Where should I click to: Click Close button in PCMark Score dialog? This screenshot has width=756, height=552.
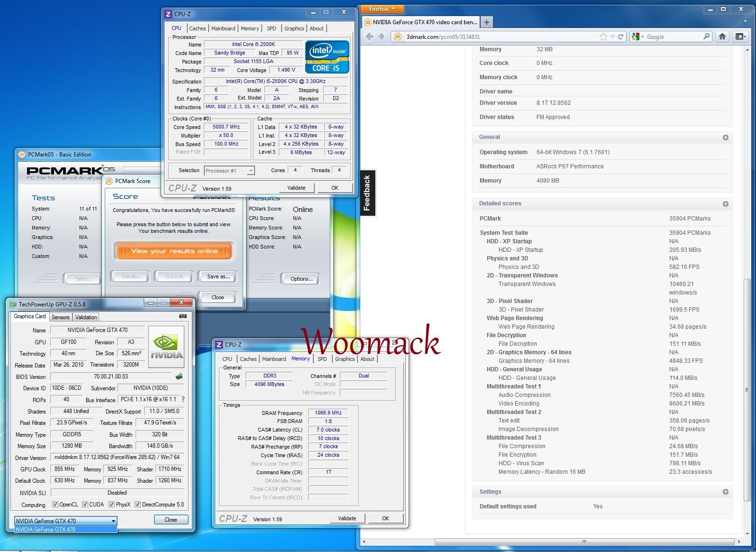[x=218, y=297]
